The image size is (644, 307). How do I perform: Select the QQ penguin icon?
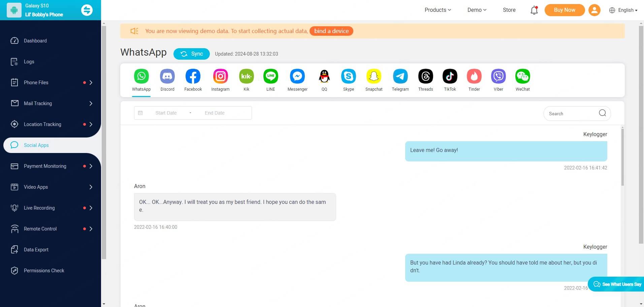click(324, 76)
